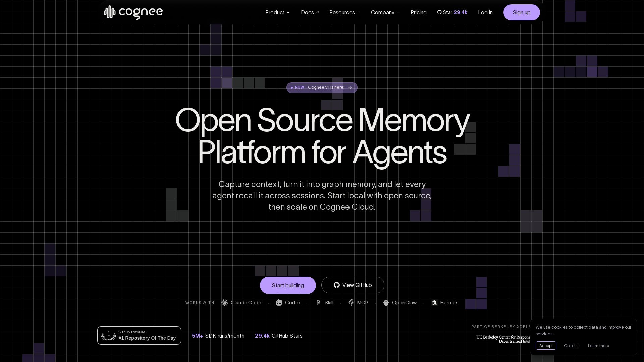Click the GITHUB TRENDING caption

(132, 332)
